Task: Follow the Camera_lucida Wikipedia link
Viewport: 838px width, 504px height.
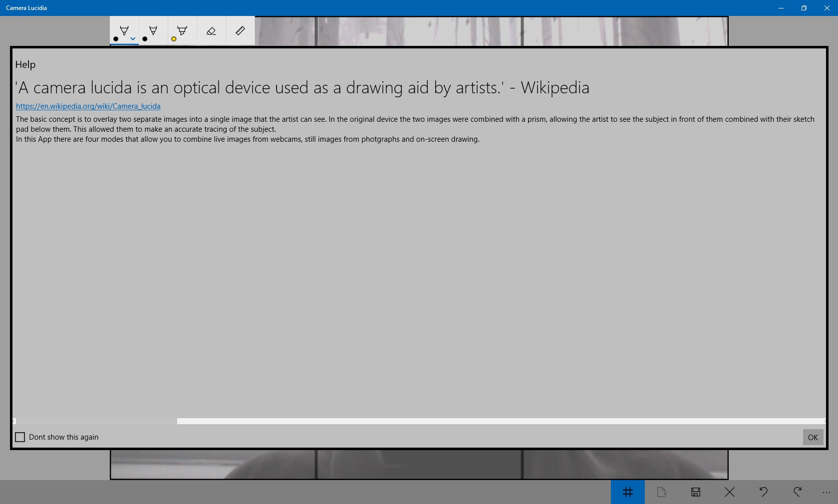Action: click(x=88, y=106)
